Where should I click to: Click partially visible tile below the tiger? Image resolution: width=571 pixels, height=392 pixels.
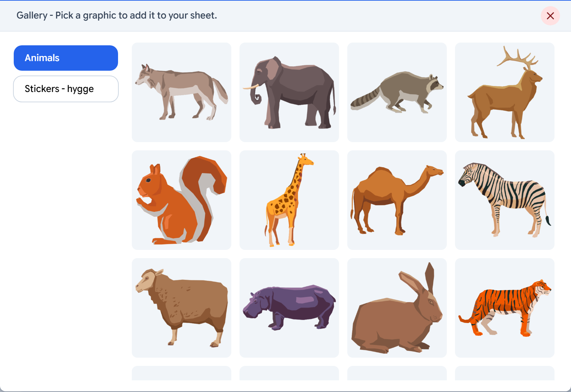point(505,373)
